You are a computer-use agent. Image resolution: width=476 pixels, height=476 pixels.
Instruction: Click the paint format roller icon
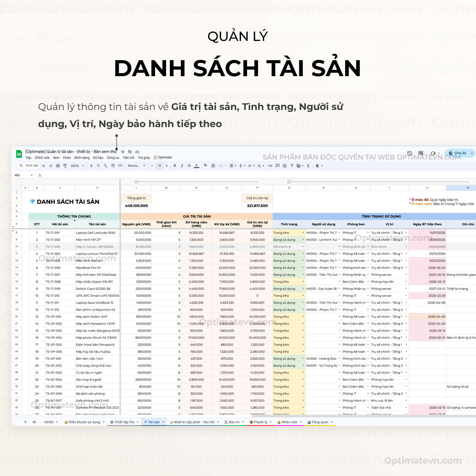coord(65,166)
